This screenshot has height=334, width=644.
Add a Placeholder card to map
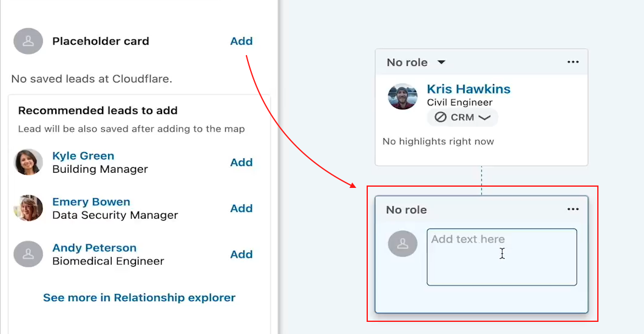click(x=241, y=41)
